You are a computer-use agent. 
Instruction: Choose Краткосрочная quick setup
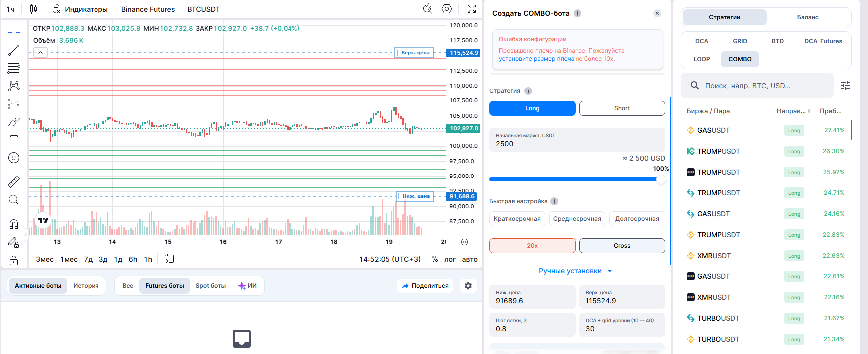pos(517,219)
